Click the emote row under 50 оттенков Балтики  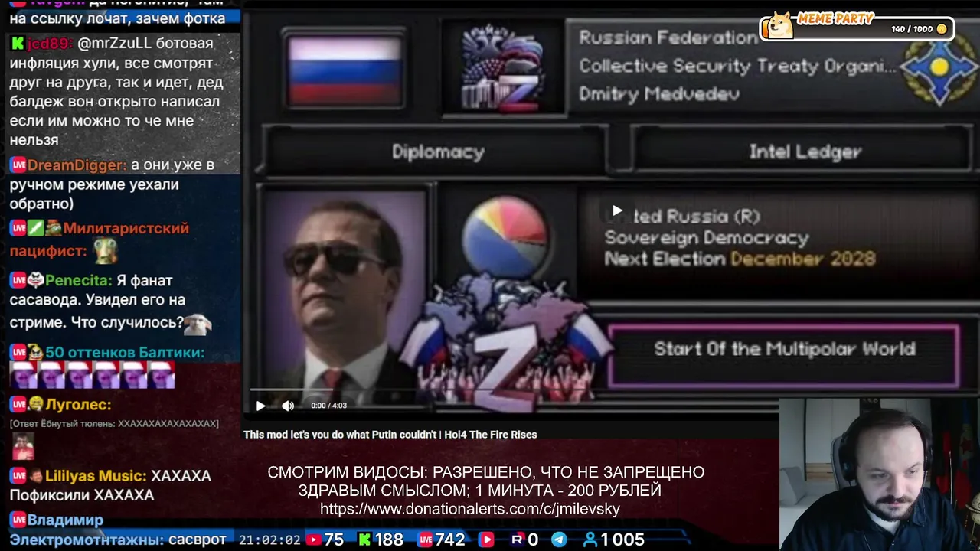pos(92,375)
